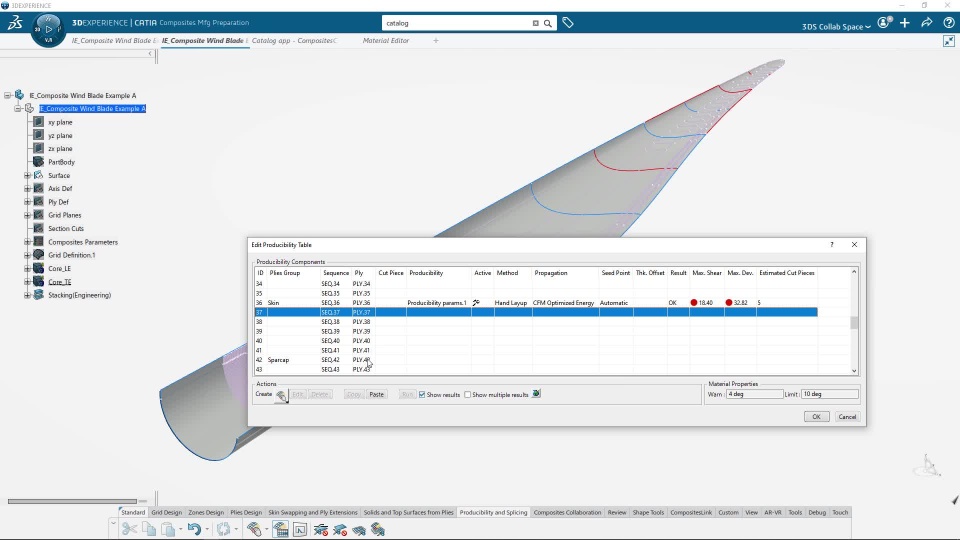This screenshot has height=540, width=960.
Task: Click the second ply tool with red marker
Action: click(x=340, y=529)
